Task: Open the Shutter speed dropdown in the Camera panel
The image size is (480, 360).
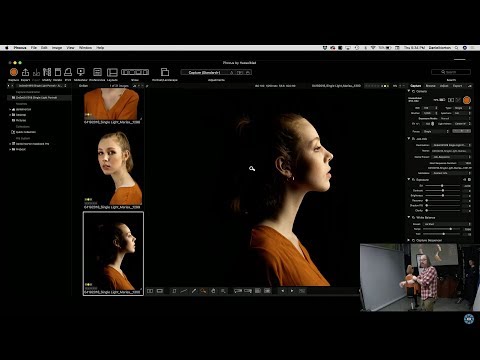Action: [430, 113]
